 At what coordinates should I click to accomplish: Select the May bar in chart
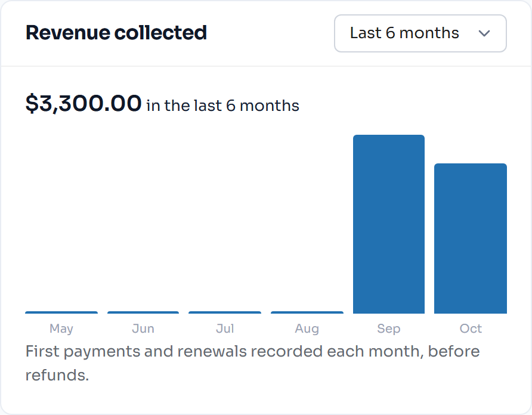coord(61,312)
